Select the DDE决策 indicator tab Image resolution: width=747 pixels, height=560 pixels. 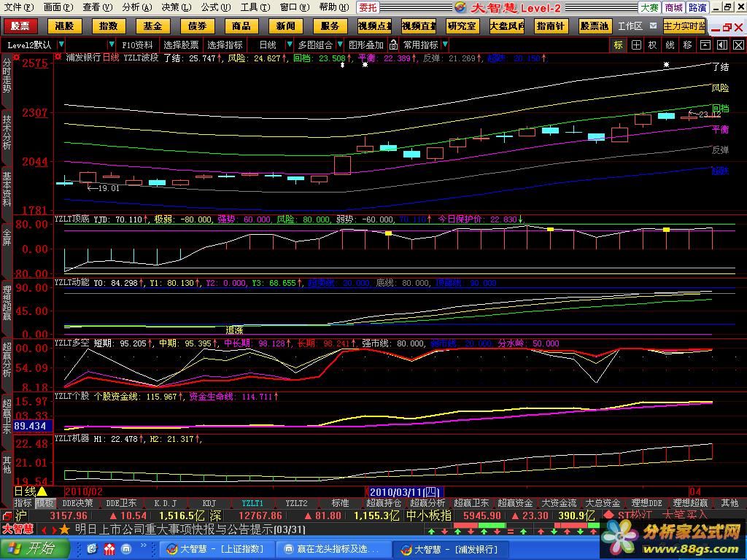click(77, 503)
